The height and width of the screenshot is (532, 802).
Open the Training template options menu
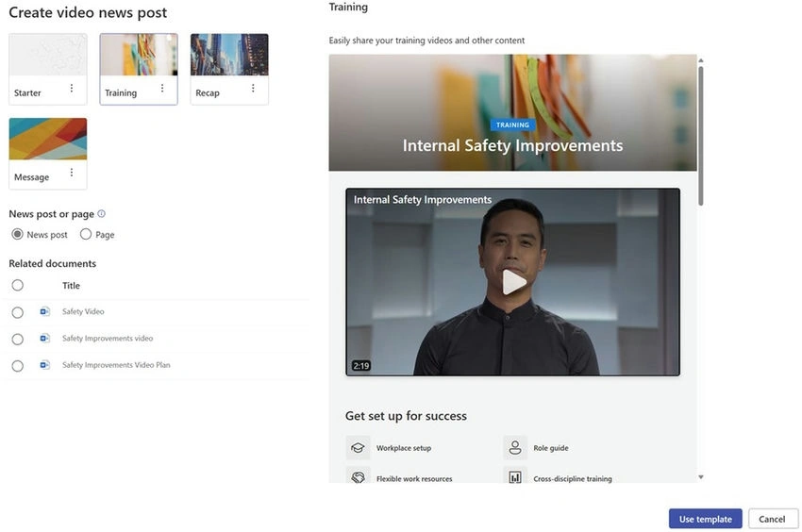(162, 88)
